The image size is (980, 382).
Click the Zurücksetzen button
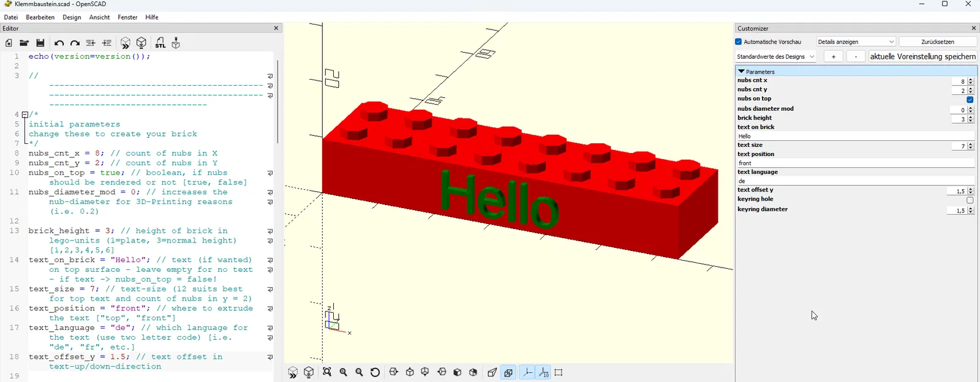(938, 42)
